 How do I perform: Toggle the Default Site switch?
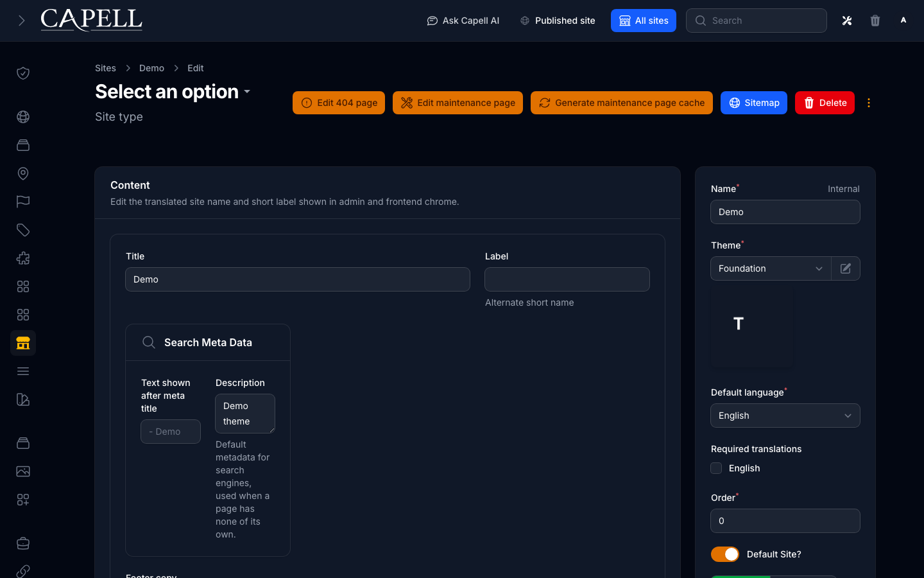[x=725, y=554]
